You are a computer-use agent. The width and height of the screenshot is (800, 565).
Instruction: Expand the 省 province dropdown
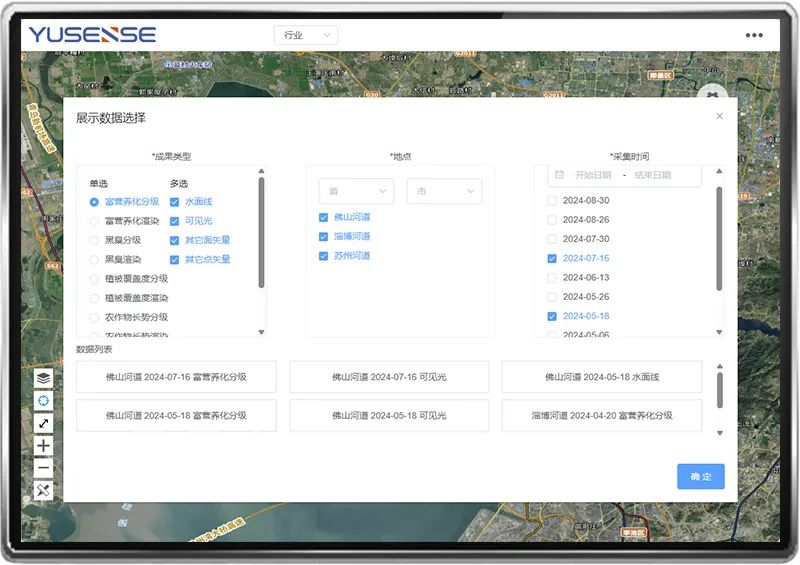coord(356,191)
